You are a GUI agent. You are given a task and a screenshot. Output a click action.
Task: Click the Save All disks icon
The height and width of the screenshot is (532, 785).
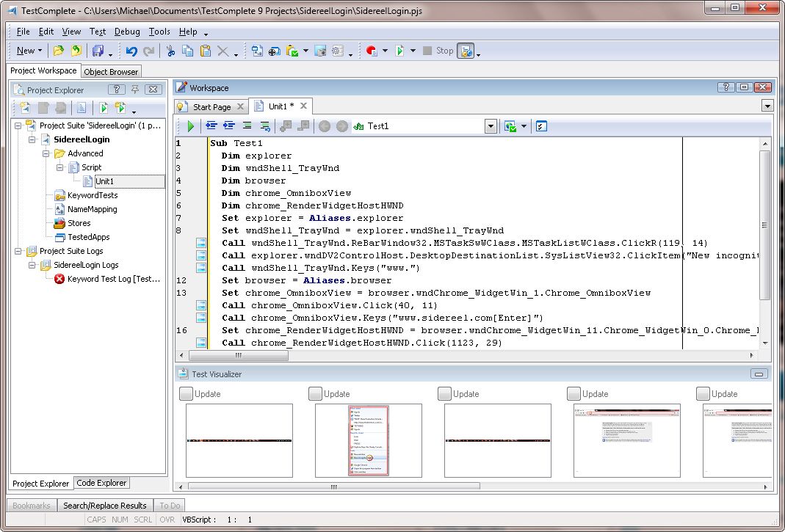[97, 51]
